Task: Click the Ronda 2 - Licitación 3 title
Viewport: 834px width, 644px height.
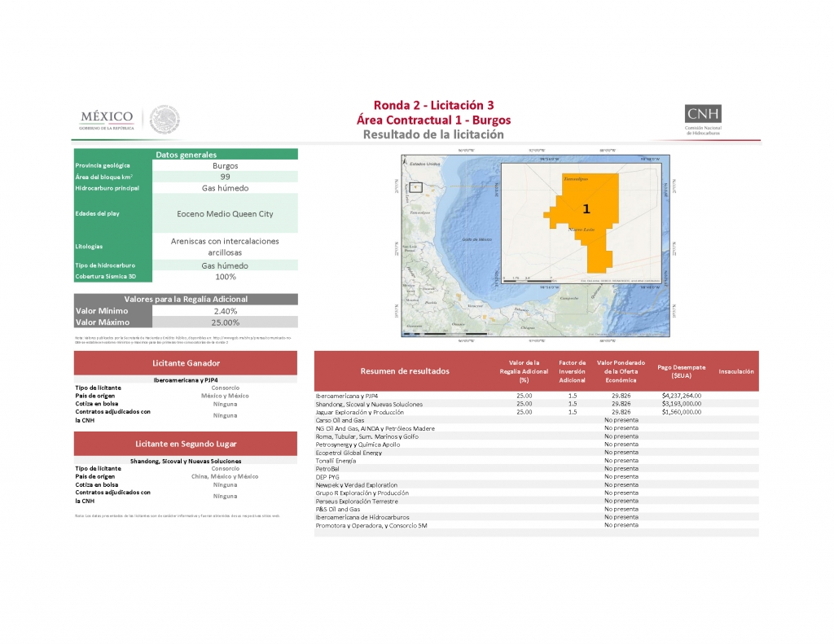Action: [433, 105]
